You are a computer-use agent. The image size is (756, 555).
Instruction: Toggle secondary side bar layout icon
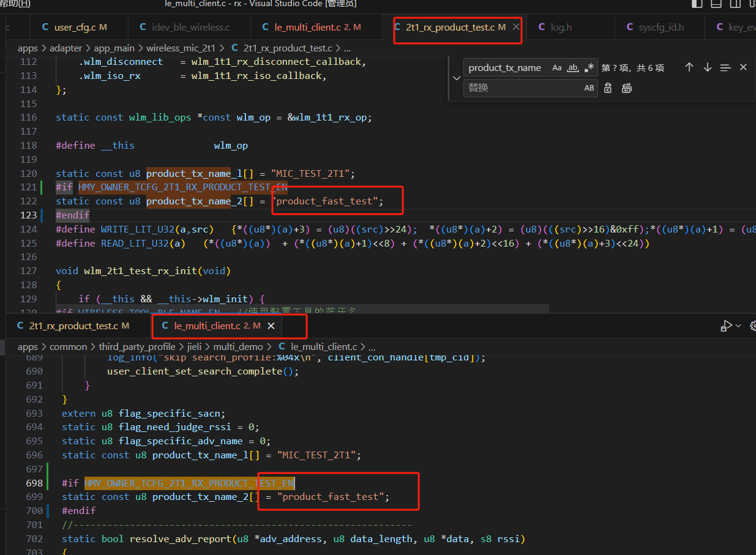[735, 4]
